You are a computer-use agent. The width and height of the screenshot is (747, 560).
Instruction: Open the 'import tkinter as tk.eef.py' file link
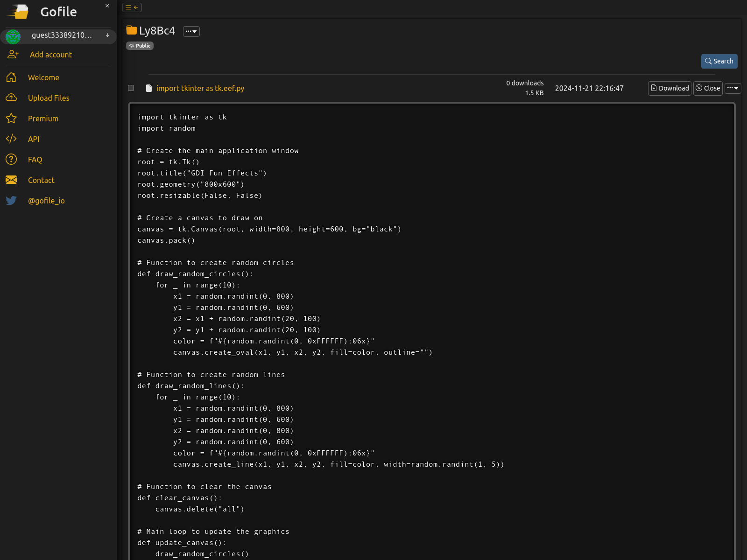(x=200, y=88)
